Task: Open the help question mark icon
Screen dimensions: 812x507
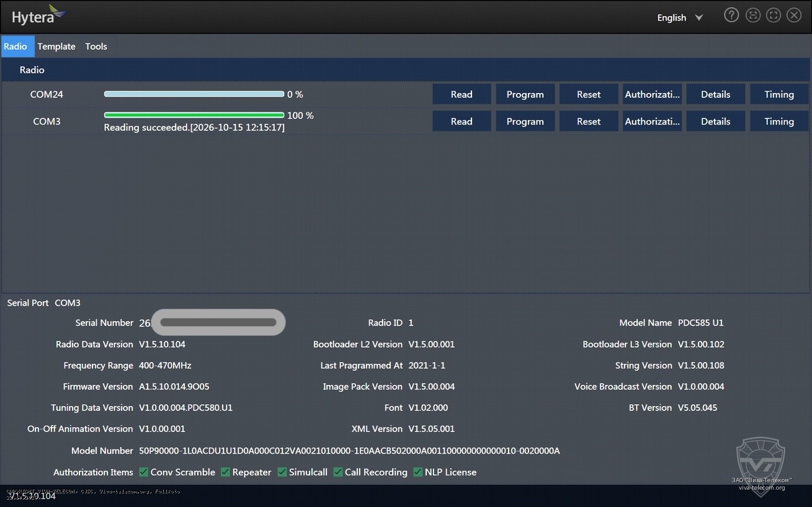Action: [731, 15]
